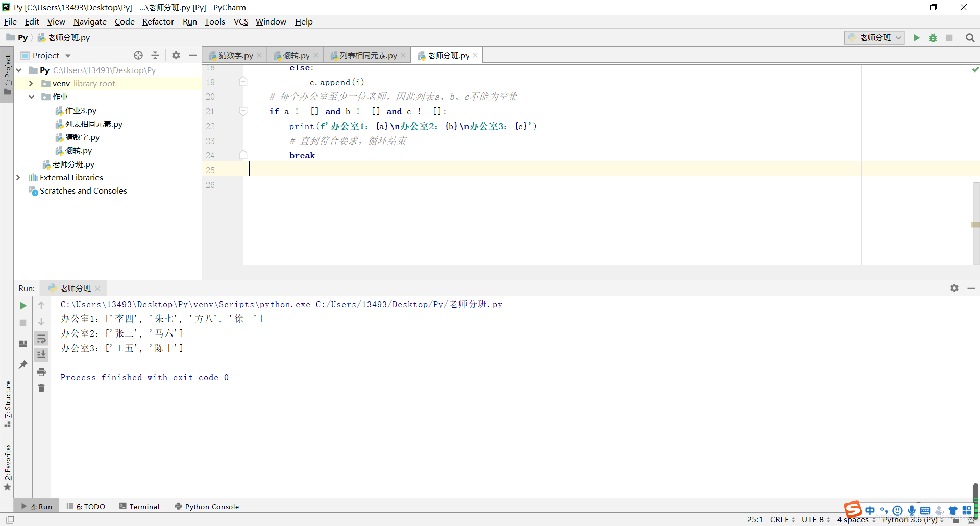Open the Refactor menu
This screenshot has height=526, width=980.
[158, 21]
